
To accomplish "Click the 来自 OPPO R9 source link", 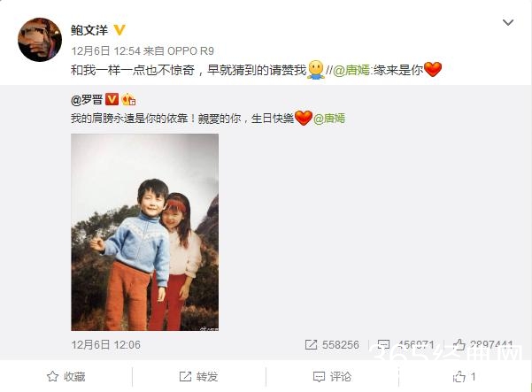I will point(179,50).
